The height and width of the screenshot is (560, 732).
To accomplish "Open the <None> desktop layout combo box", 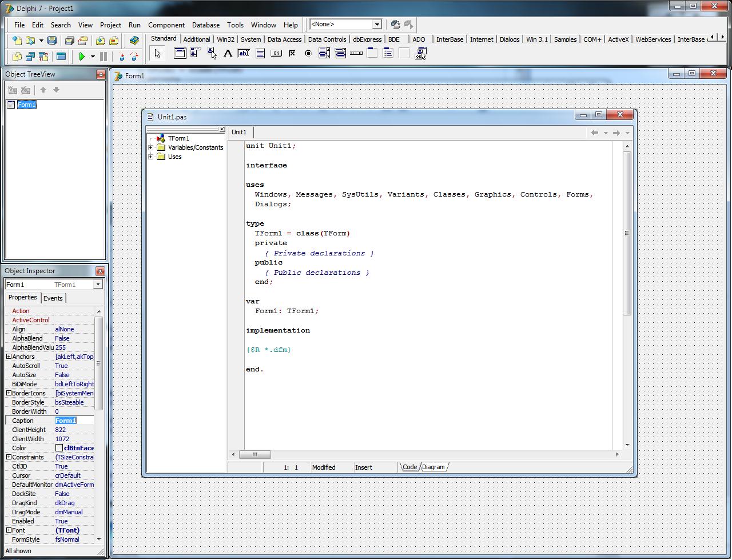I will pos(377,25).
